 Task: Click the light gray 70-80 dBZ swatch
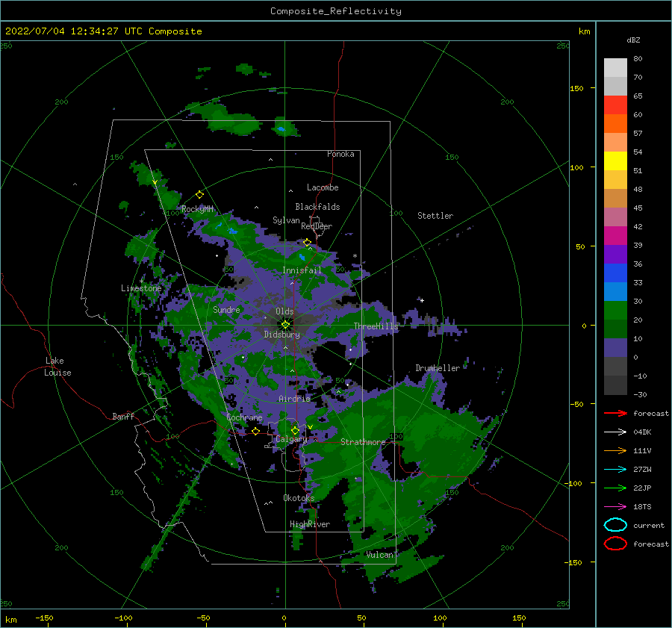pos(615,68)
